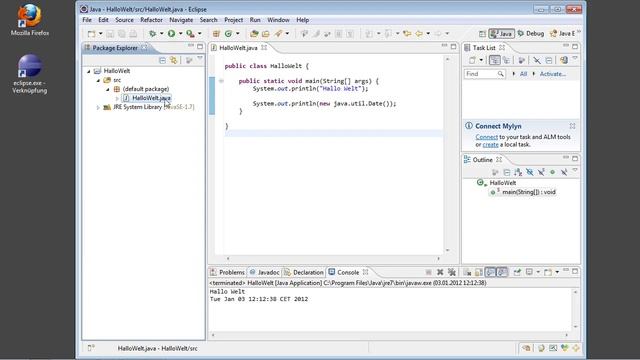
Task: Switch to the Java perspective
Action: [502, 34]
